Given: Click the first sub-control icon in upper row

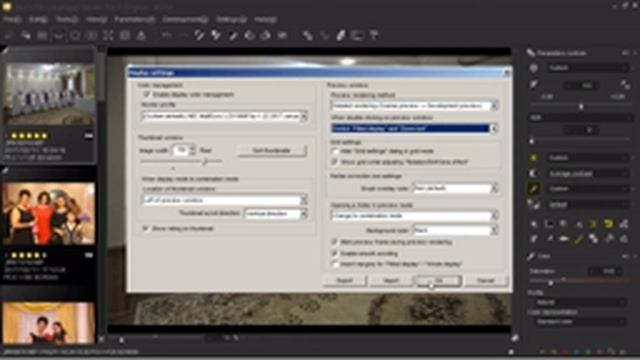Looking at the screenshot, I should (534, 224).
